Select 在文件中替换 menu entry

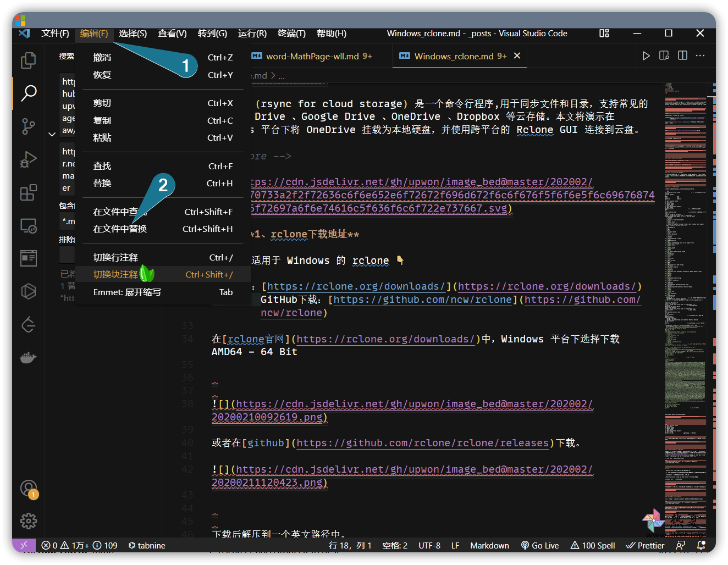click(163, 229)
